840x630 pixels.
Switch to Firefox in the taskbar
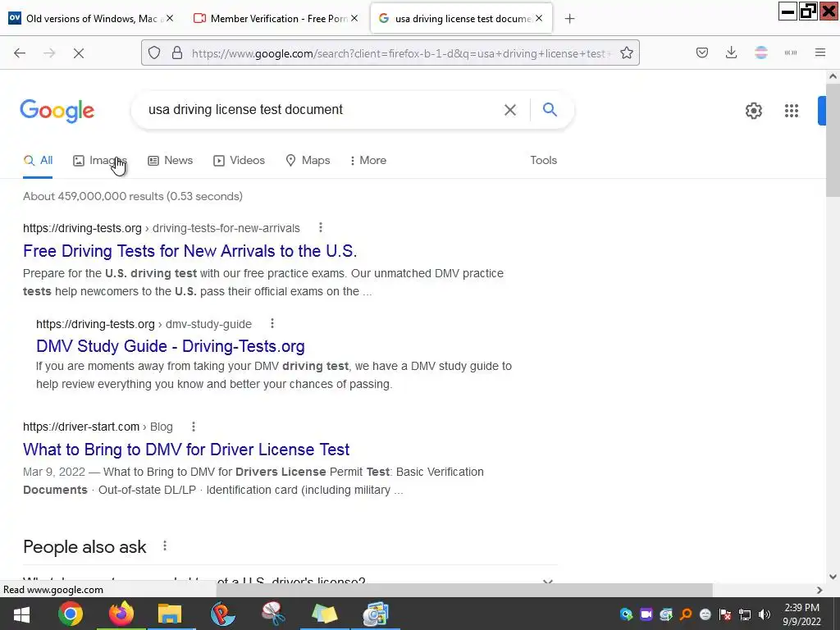(121, 614)
